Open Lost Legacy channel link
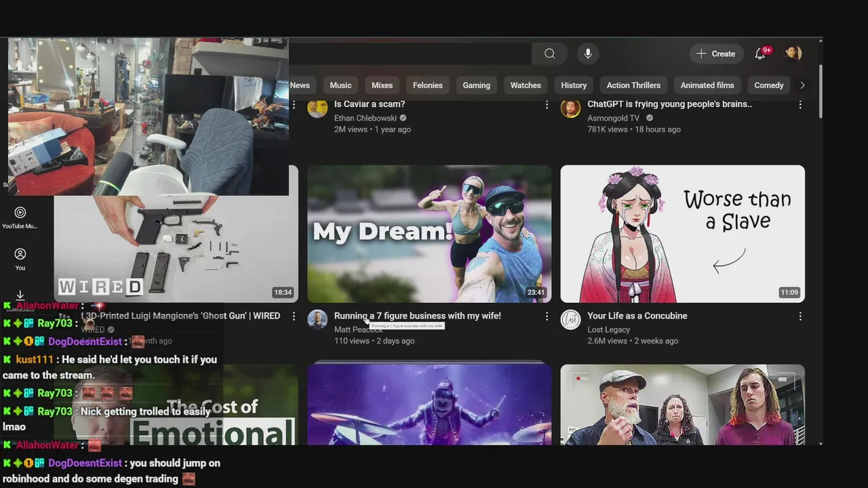 tap(609, 330)
